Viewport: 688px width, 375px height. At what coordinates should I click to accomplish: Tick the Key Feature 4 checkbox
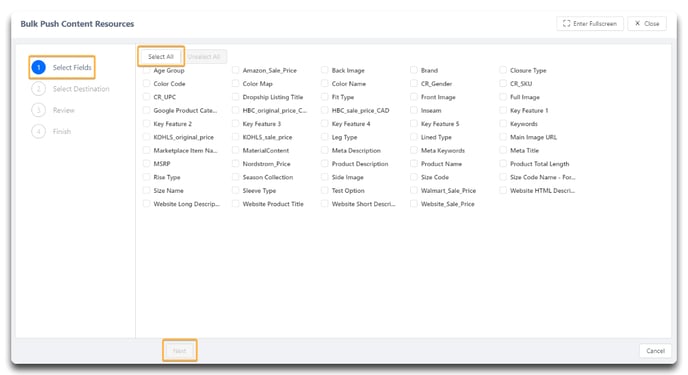point(325,124)
